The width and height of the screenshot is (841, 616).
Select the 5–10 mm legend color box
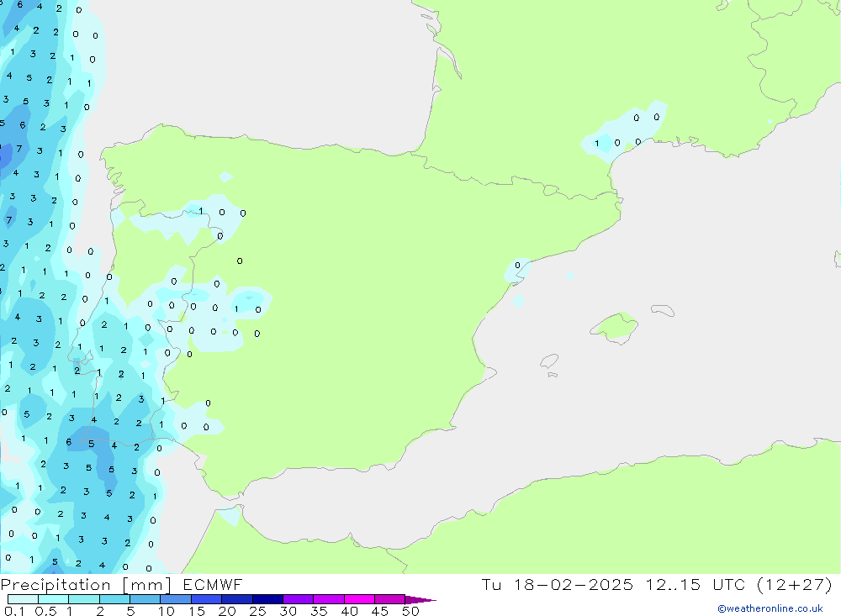tap(145, 599)
